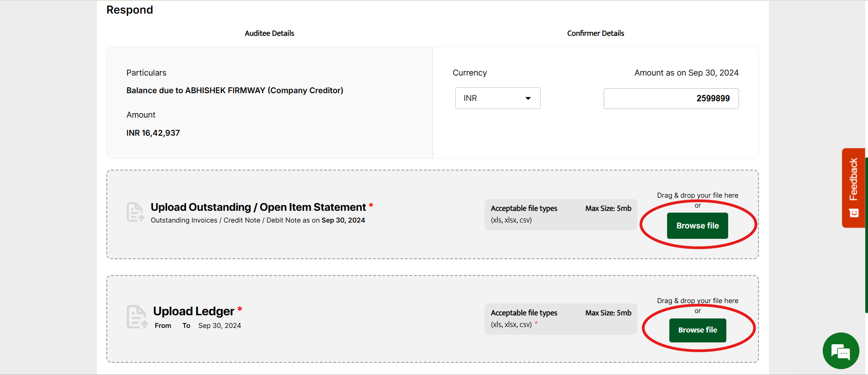Screen dimensions: 868x375
Task: Expand the INR currency dropdown arrow
Action: (x=528, y=99)
